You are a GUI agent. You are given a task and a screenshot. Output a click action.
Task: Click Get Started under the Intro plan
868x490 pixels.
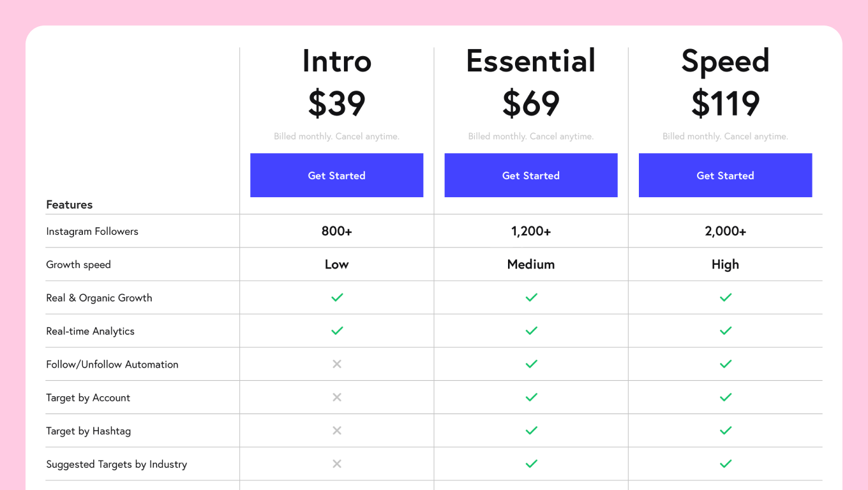point(336,175)
